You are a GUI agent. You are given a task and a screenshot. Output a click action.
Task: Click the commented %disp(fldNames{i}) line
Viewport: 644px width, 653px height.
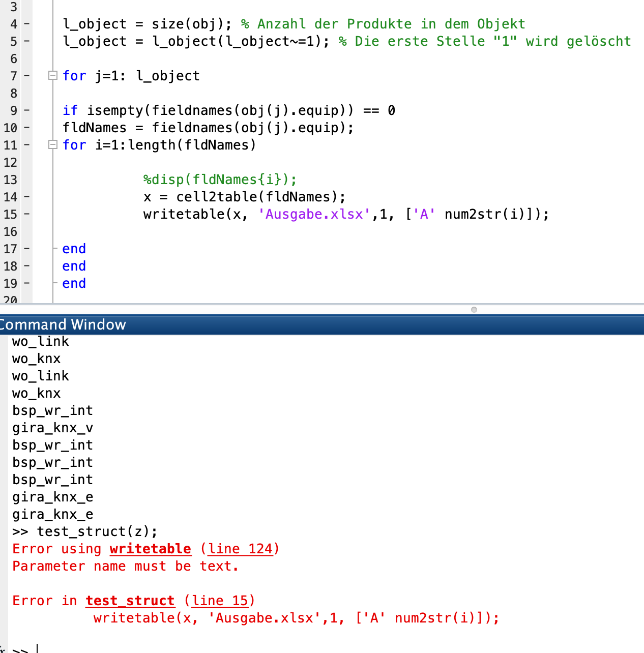[220, 180]
